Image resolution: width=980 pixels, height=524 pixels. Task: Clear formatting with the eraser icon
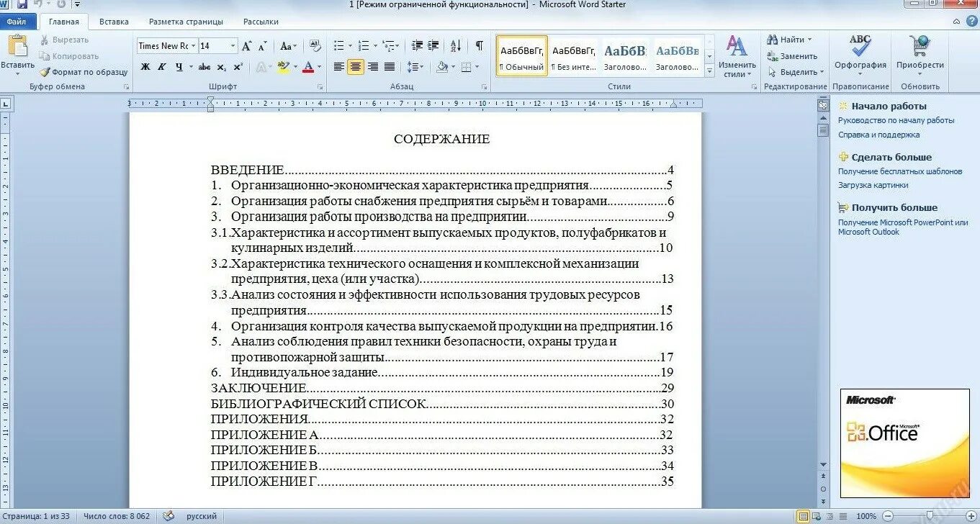coord(315,46)
